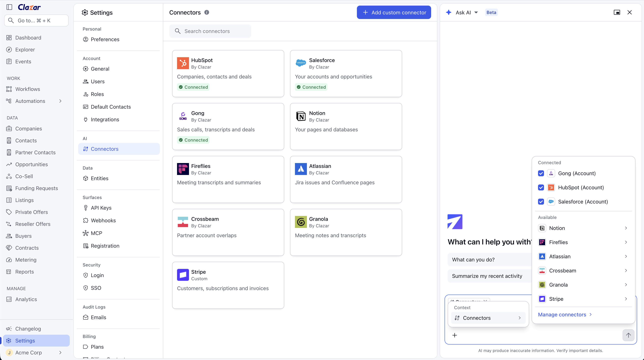Click Add custom connector button

394,12
